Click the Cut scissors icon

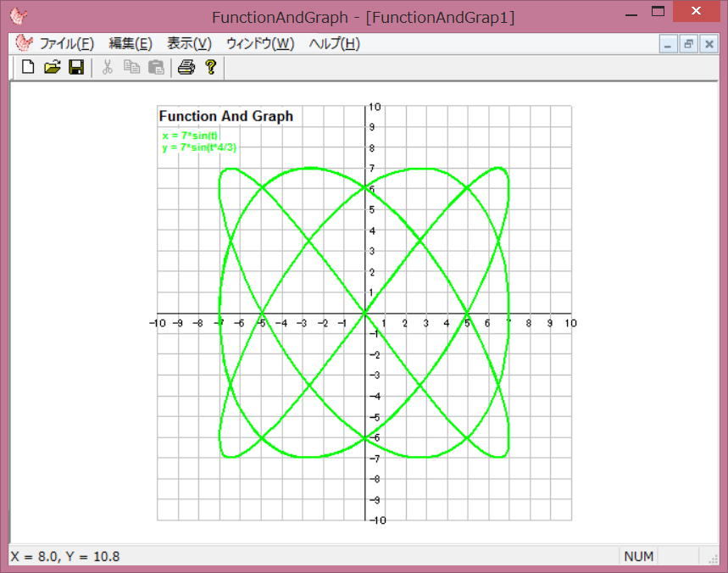108,67
